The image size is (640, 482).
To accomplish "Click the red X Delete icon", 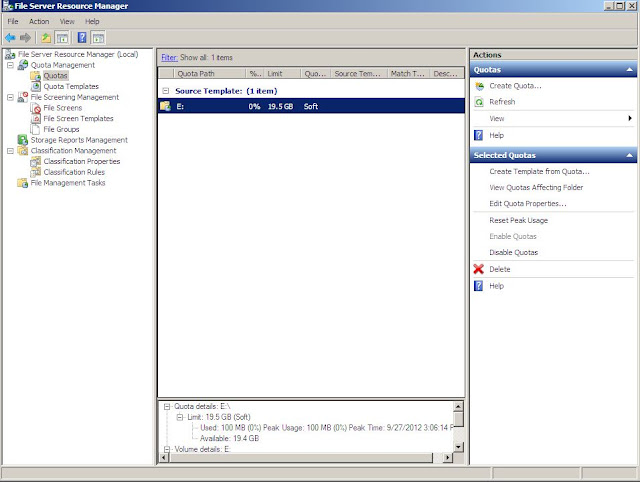I will 479,269.
